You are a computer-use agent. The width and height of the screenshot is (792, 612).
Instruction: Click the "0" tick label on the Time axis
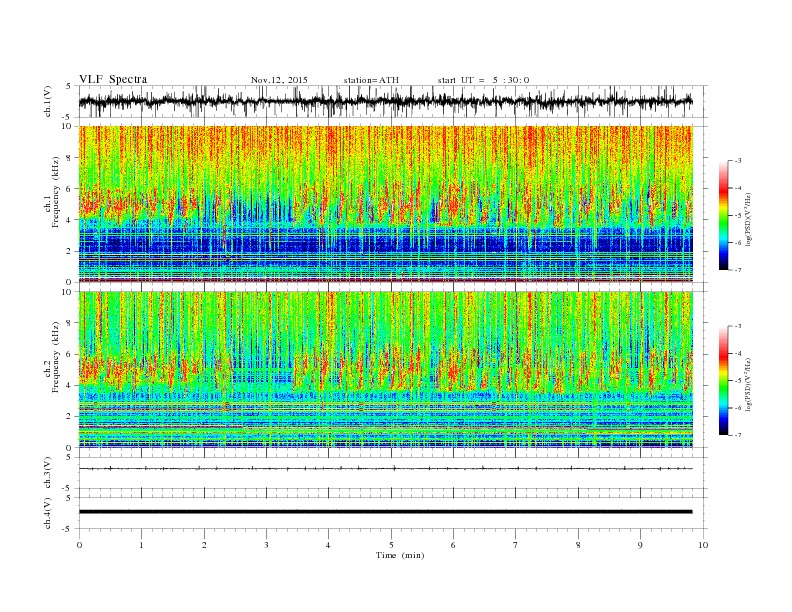coord(79,545)
